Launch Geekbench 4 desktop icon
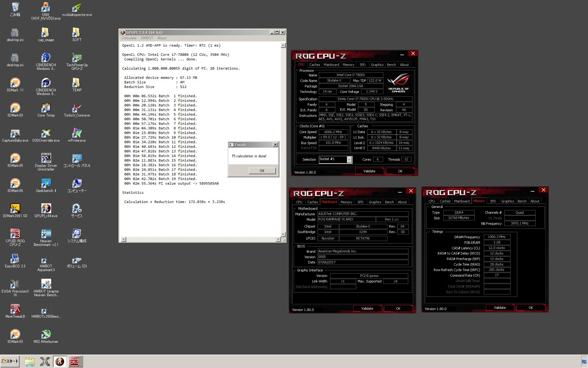The width and height of the screenshot is (588, 368). click(46, 186)
